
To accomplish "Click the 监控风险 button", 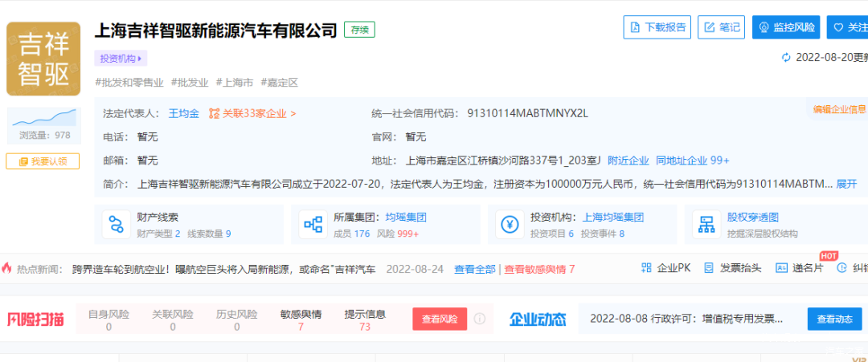I will pos(785,27).
